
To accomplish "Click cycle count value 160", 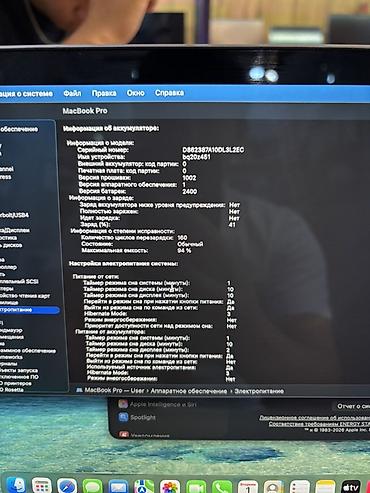I will [182, 238].
